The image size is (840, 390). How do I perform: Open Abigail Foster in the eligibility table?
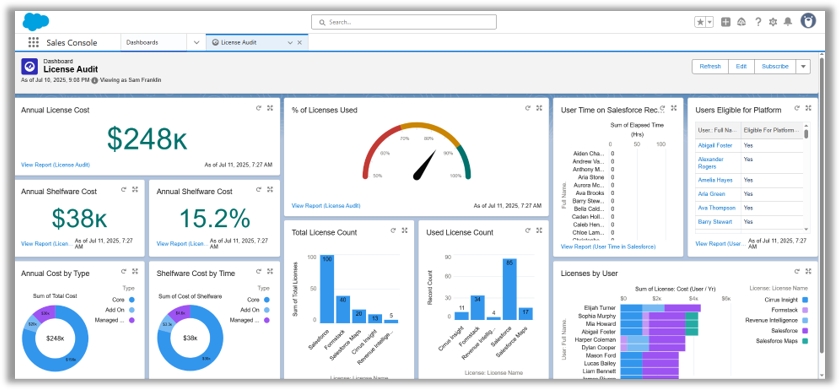click(x=715, y=146)
